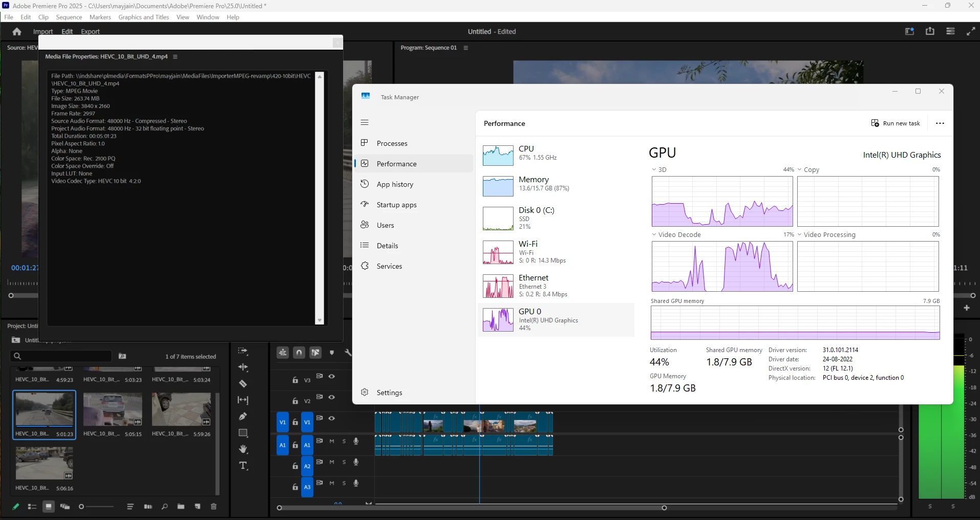Open Startup apps in Task Manager
This screenshot has height=520, width=980.
pyautogui.click(x=414, y=205)
